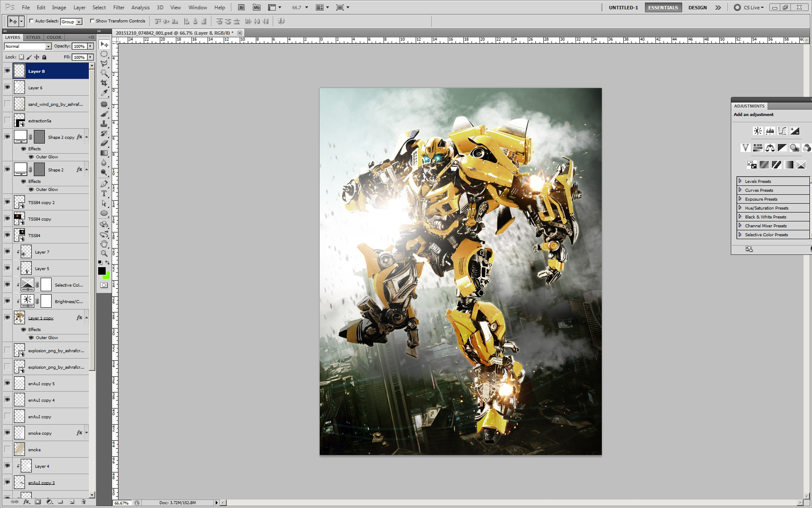Image resolution: width=812 pixels, height=508 pixels.
Task: Open the Filter menu
Action: coord(119,8)
